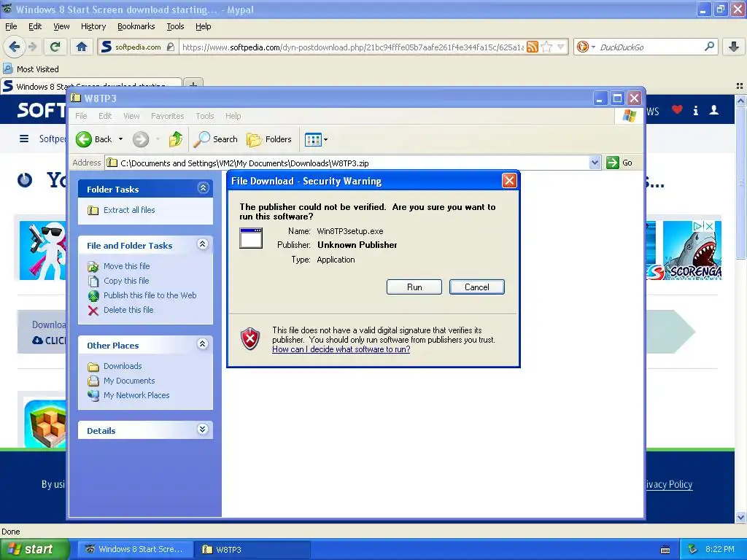Open the Windows Start menu
This screenshot has width=747, height=560.
(x=34, y=550)
